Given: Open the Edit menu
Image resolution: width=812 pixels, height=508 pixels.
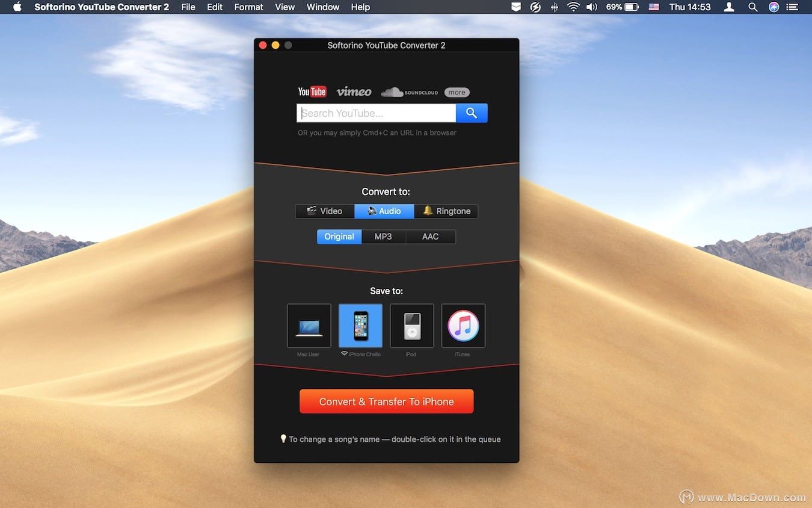Looking at the screenshot, I should (215, 7).
